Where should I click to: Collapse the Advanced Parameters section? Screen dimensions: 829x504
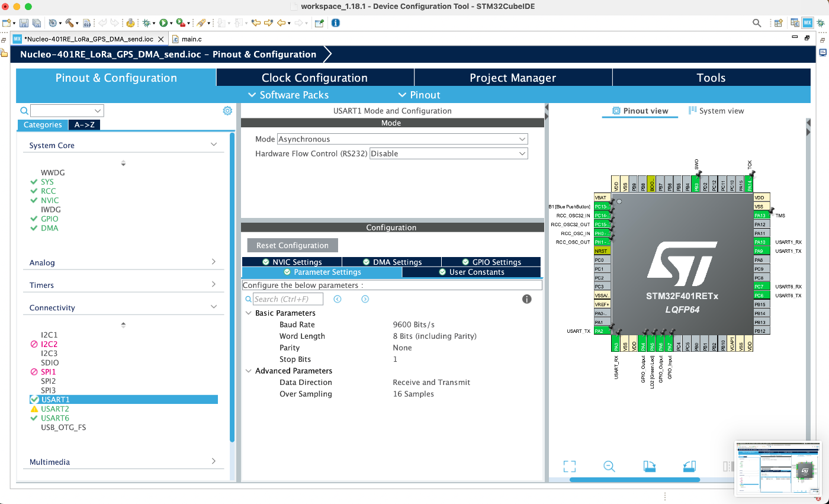(x=249, y=371)
